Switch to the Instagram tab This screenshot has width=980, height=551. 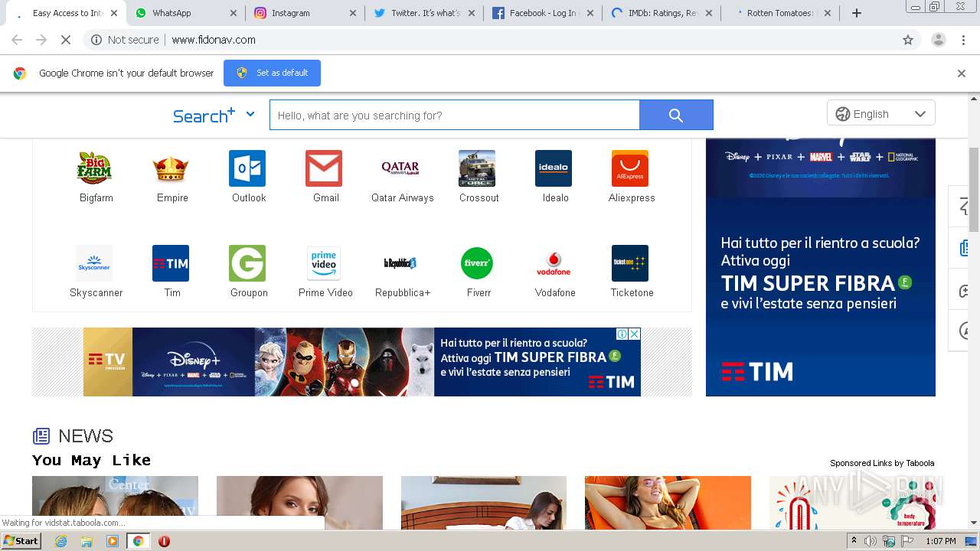pos(305,13)
